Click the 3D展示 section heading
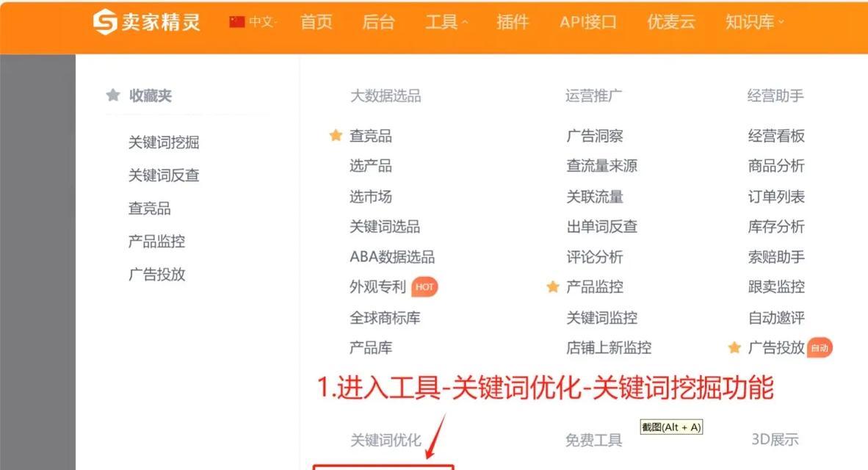The width and height of the screenshot is (868, 470). (775, 440)
